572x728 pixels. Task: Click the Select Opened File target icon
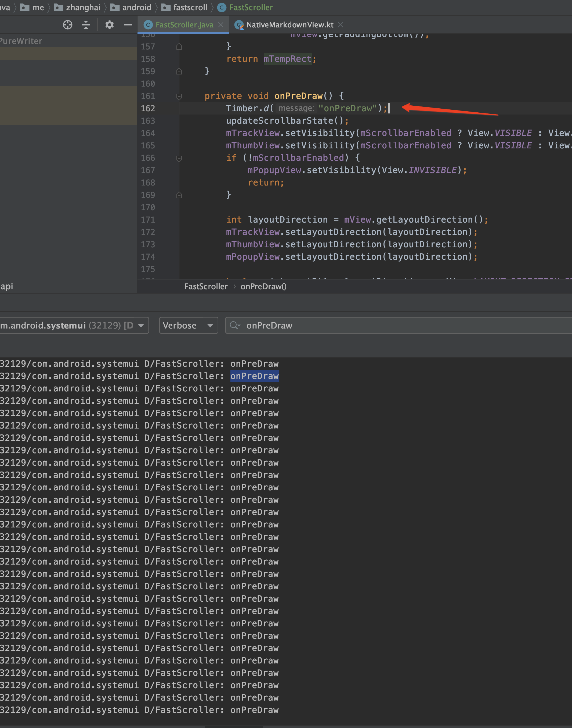(x=67, y=24)
